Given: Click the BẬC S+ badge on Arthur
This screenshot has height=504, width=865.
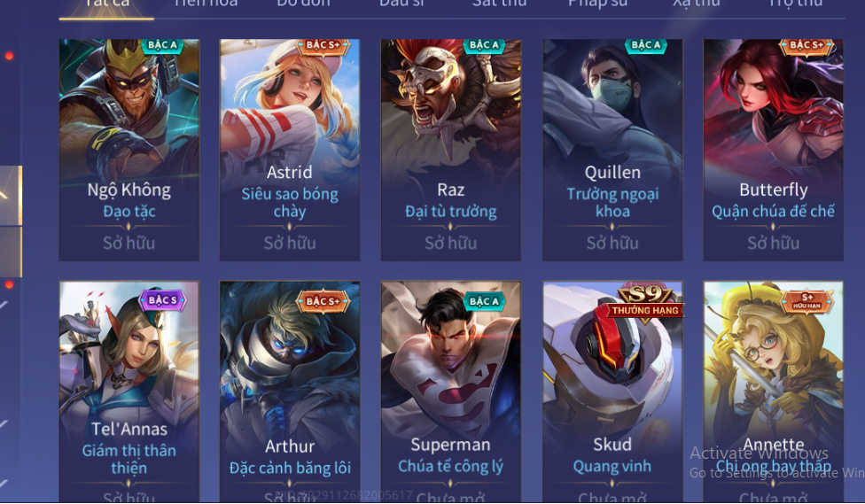Looking at the screenshot, I should coord(323,301).
